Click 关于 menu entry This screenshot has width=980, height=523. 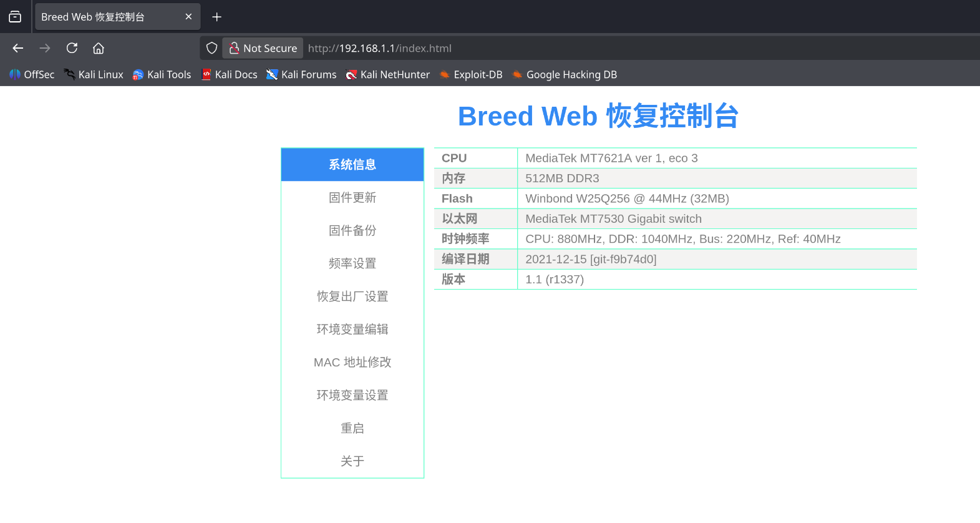point(352,461)
